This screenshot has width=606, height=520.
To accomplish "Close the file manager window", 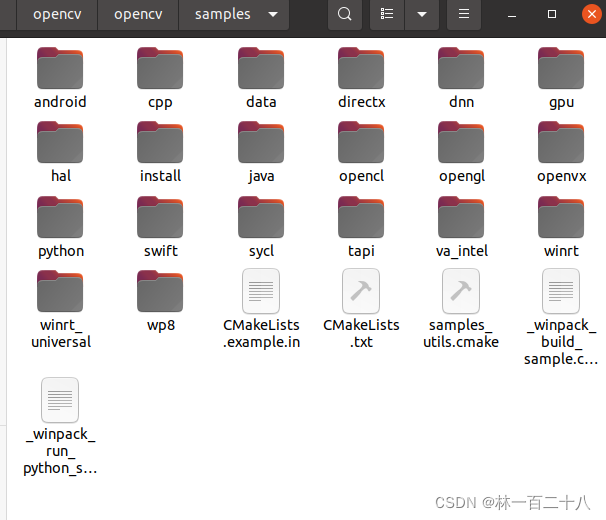I will tap(592, 14).
